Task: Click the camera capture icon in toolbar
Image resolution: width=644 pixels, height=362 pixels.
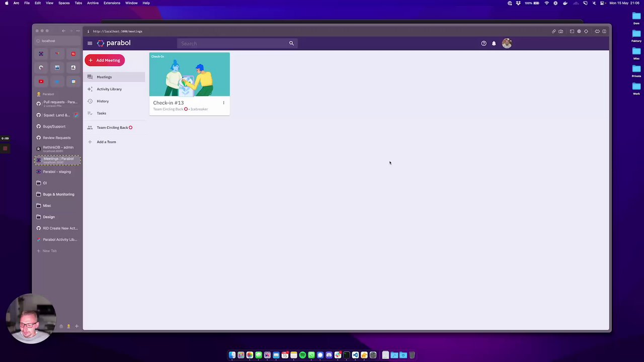Action: pyautogui.click(x=561, y=31)
